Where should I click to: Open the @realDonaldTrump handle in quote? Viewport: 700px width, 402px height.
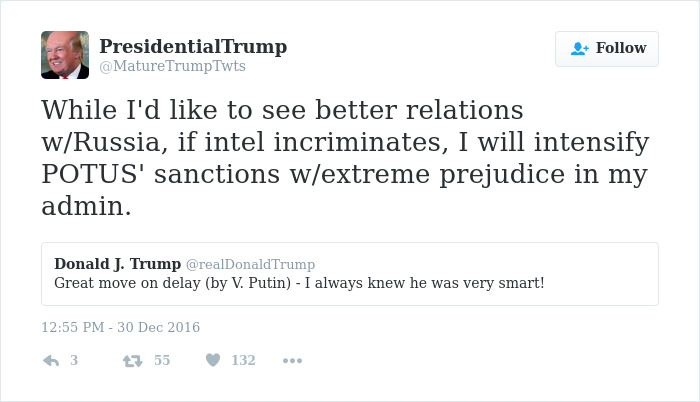pyautogui.click(x=250, y=264)
